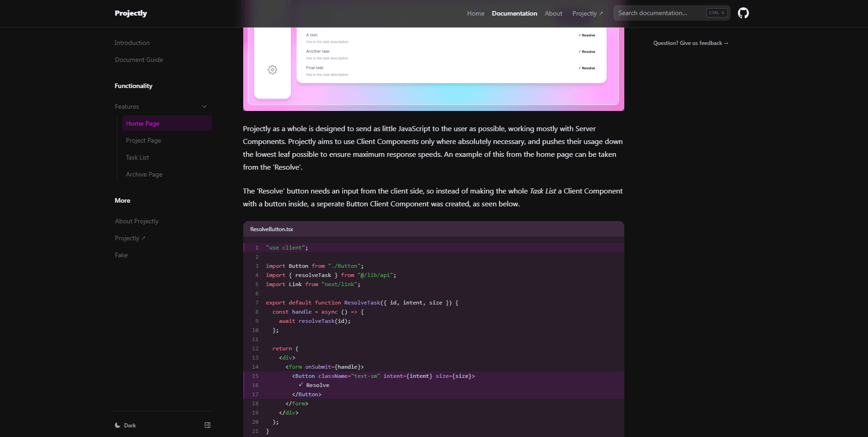Open About Projectly sidebar link
The height and width of the screenshot is (437, 868).
(137, 221)
